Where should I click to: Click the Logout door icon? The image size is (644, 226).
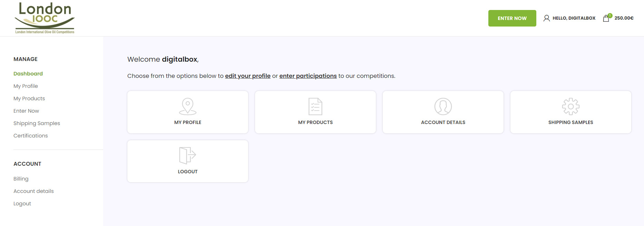tap(188, 155)
